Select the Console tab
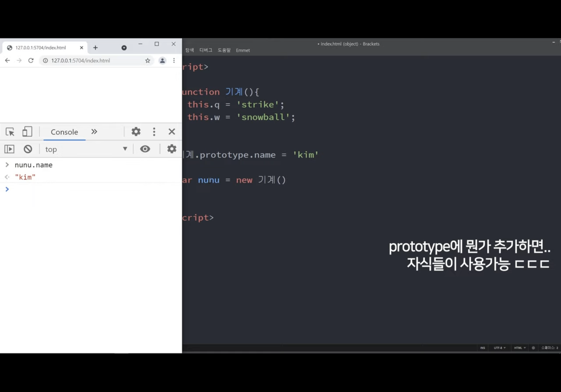The width and height of the screenshot is (561, 392). (64, 132)
